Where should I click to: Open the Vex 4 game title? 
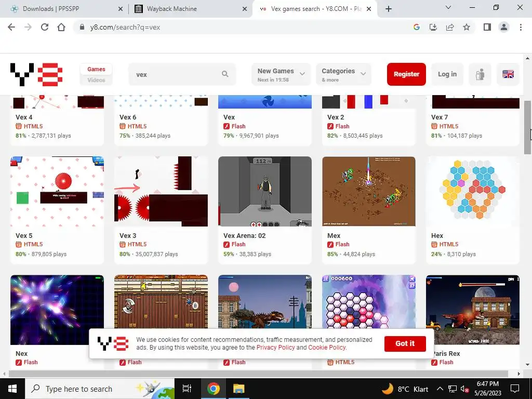pyautogui.click(x=24, y=117)
